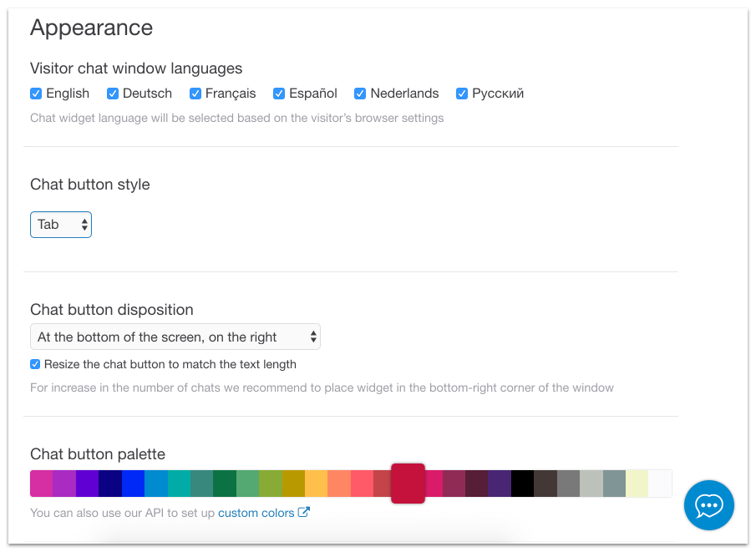Viewport: 756px width, 552px height.
Task: Select the magenta pink palette swatch
Action: [x=42, y=484]
